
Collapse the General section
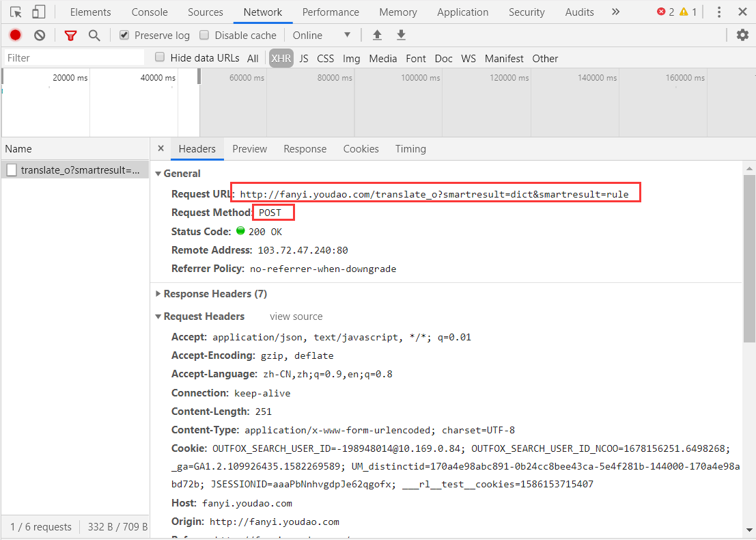point(158,174)
